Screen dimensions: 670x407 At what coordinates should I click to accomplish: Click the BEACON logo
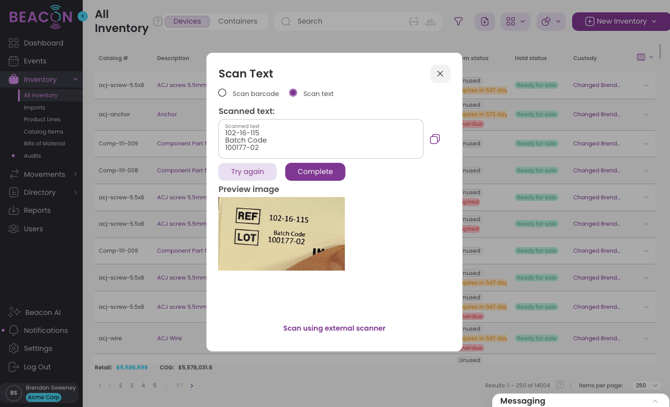[x=41, y=17]
